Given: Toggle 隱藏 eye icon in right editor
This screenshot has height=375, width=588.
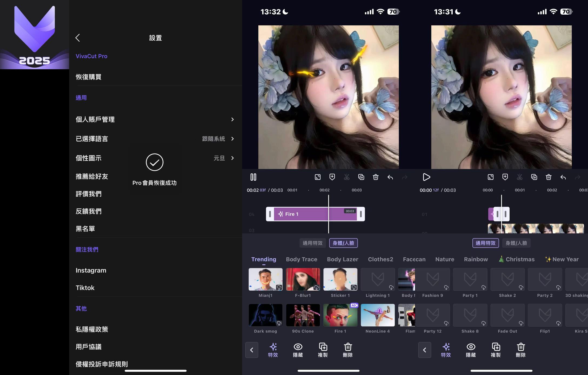Looking at the screenshot, I should click(471, 350).
